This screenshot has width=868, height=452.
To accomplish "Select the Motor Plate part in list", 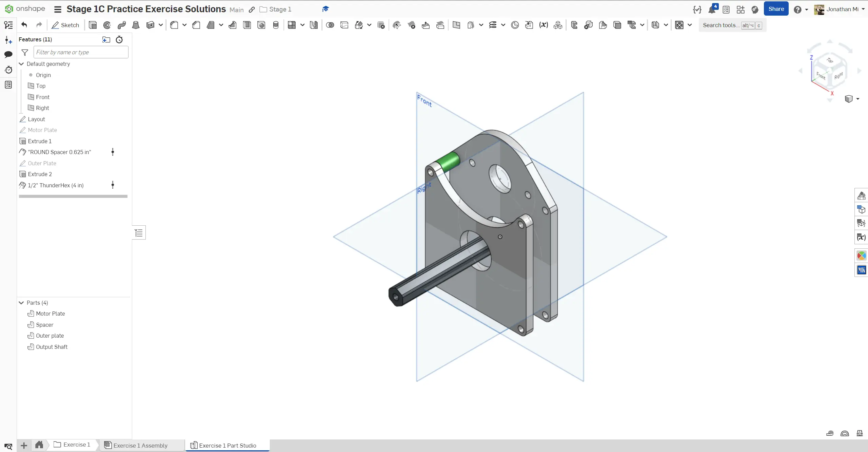I will pyautogui.click(x=50, y=314).
